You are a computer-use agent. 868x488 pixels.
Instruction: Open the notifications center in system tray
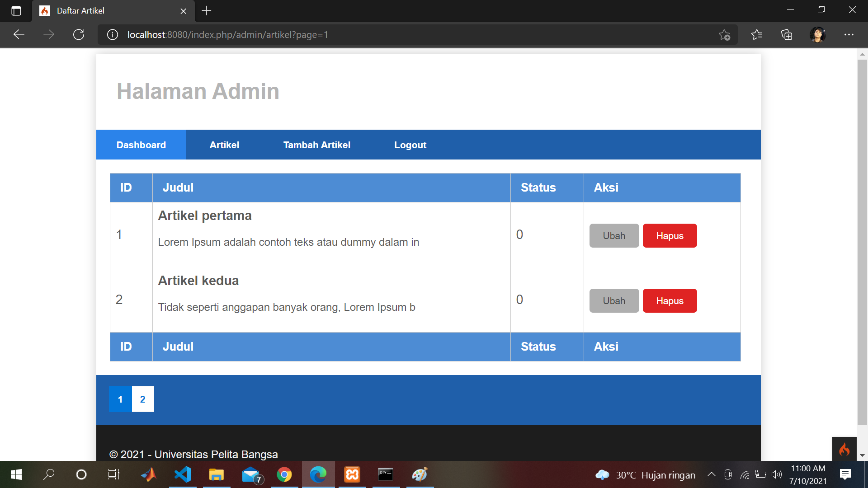[845, 474]
